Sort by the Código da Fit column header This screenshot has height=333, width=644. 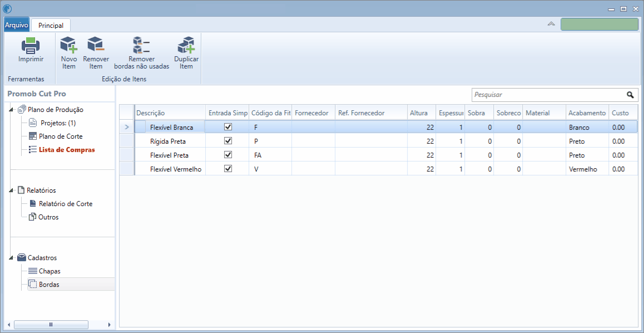point(270,112)
